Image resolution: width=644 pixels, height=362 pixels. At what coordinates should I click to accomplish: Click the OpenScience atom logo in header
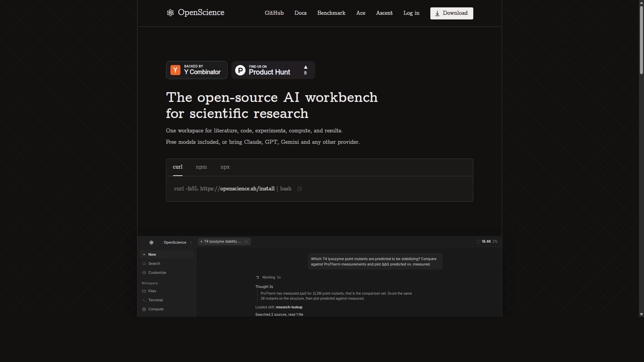tap(170, 13)
